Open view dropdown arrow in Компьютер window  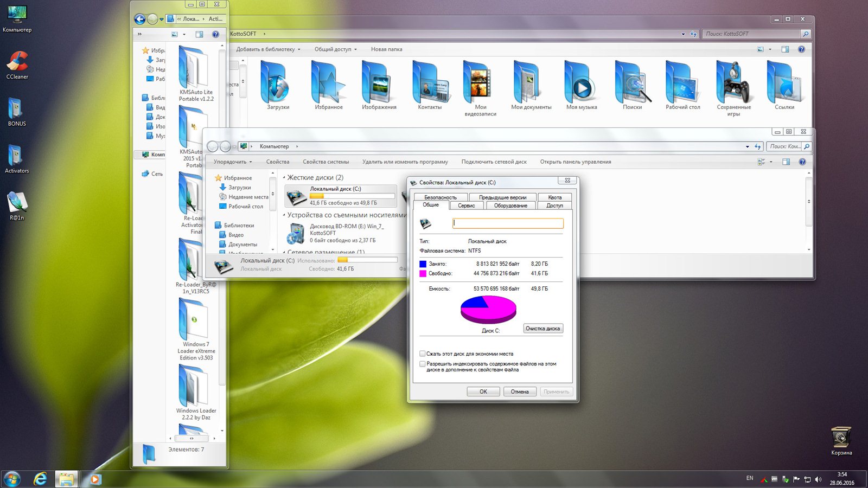[x=771, y=162]
